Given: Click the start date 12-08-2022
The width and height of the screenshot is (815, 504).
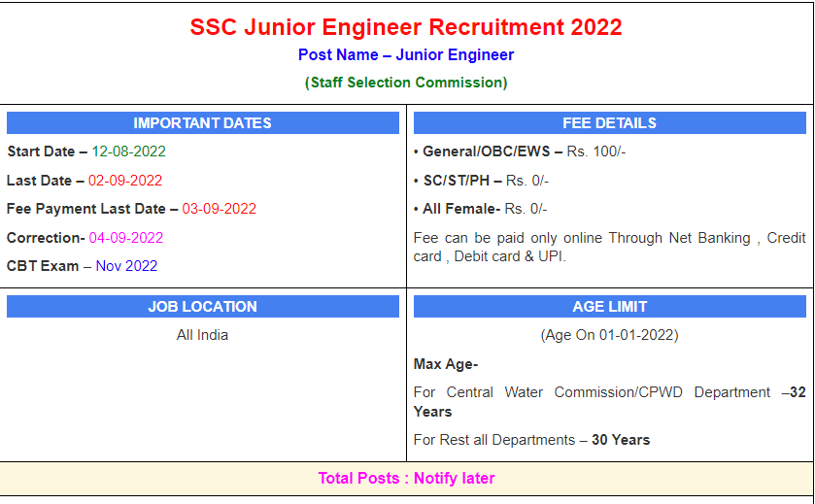Looking at the screenshot, I should tap(128, 151).
